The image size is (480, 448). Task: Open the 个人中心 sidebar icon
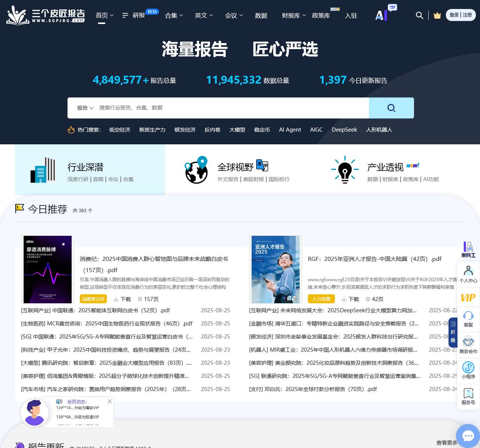pos(468,274)
